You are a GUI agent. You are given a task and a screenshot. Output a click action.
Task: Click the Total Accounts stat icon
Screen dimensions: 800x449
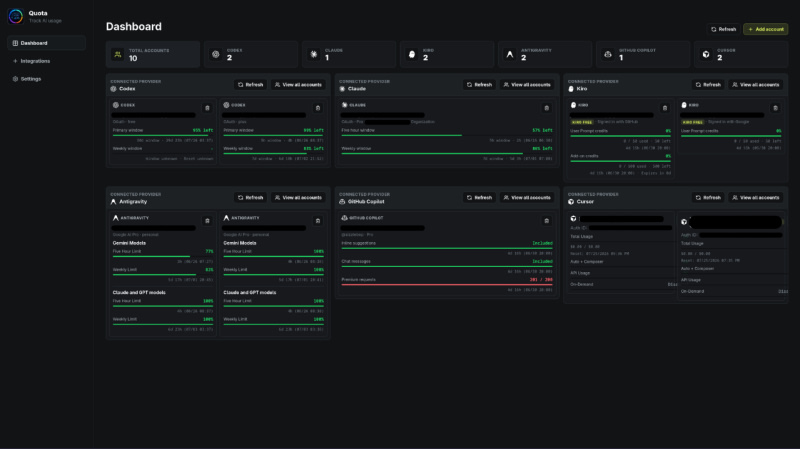pos(118,55)
